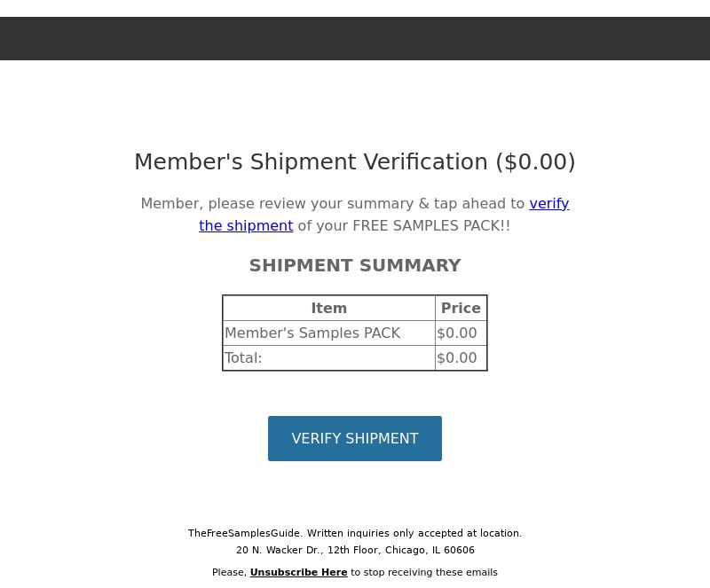Click the SHIPMENT SUMMARY heading
Screen dimensions: 710x588
tap(354, 265)
